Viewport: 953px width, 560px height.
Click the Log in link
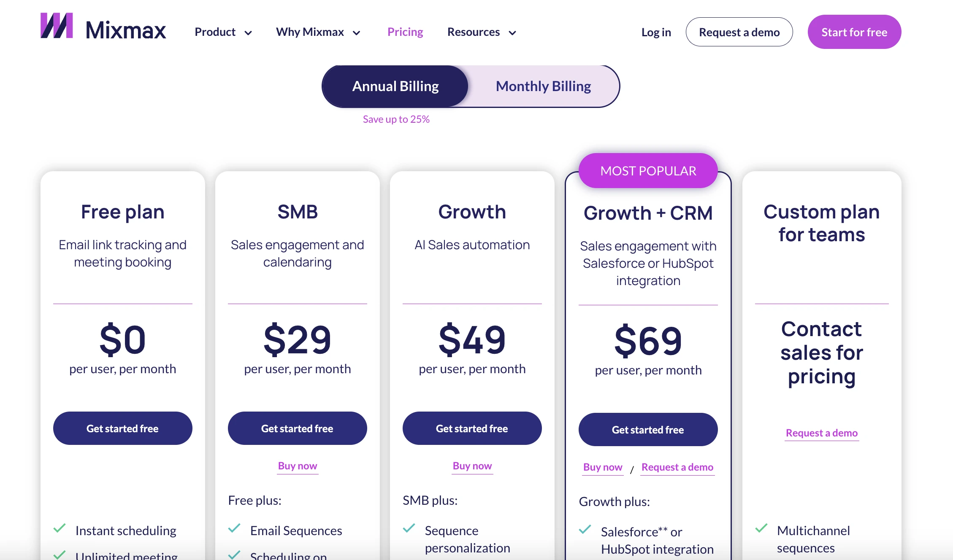(x=656, y=32)
